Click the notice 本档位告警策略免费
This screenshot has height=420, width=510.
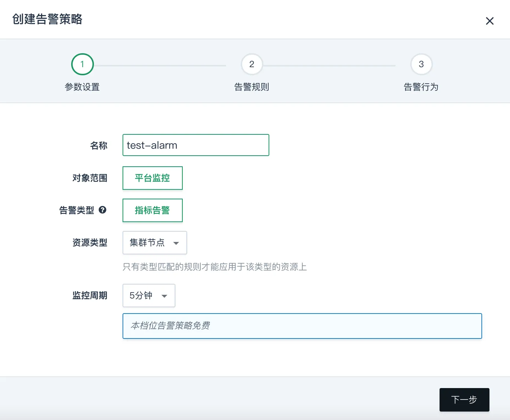coord(302,326)
